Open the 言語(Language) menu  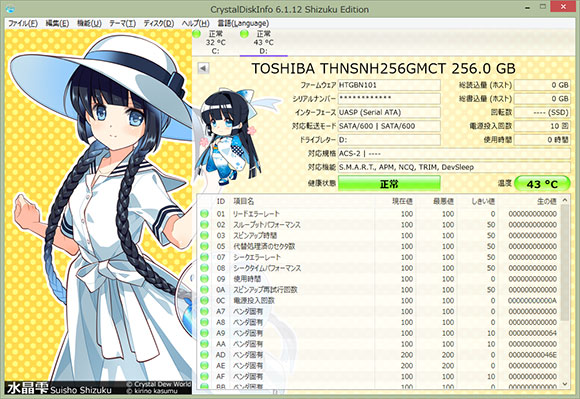coord(243,23)
